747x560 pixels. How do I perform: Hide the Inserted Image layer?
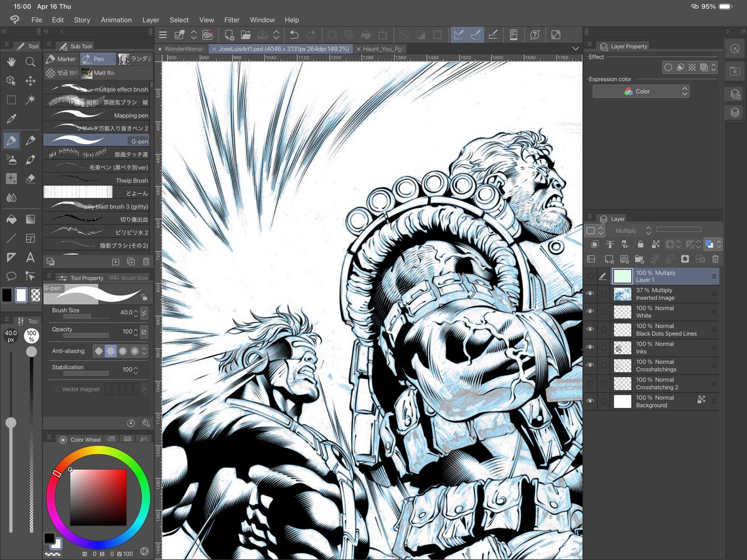click(x=590, y=294)
